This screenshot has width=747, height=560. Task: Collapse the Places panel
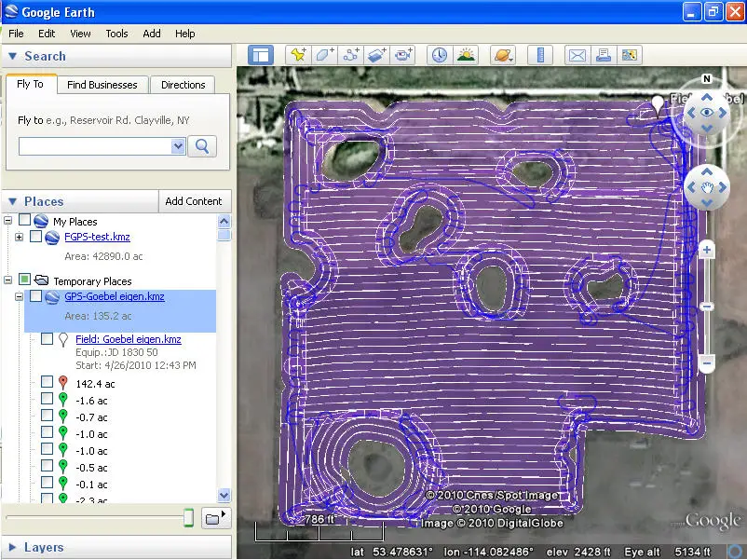(13, 201)
